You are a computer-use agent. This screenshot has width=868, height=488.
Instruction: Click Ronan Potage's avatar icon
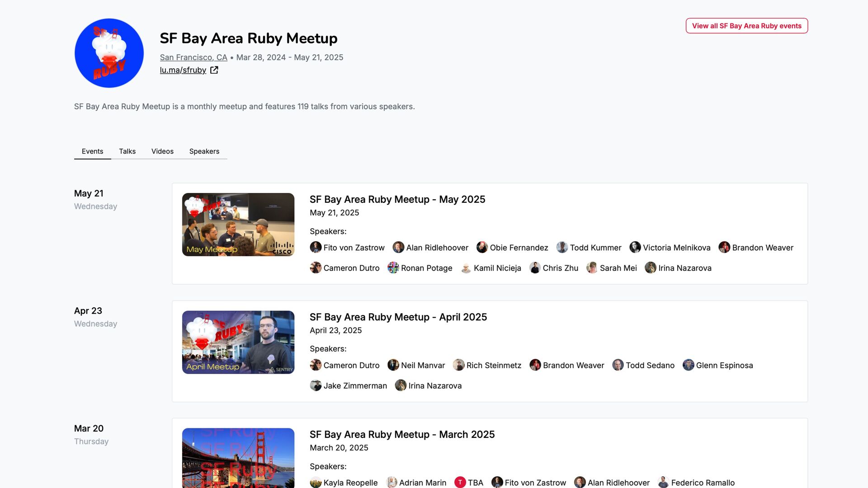tap(393, 267)
